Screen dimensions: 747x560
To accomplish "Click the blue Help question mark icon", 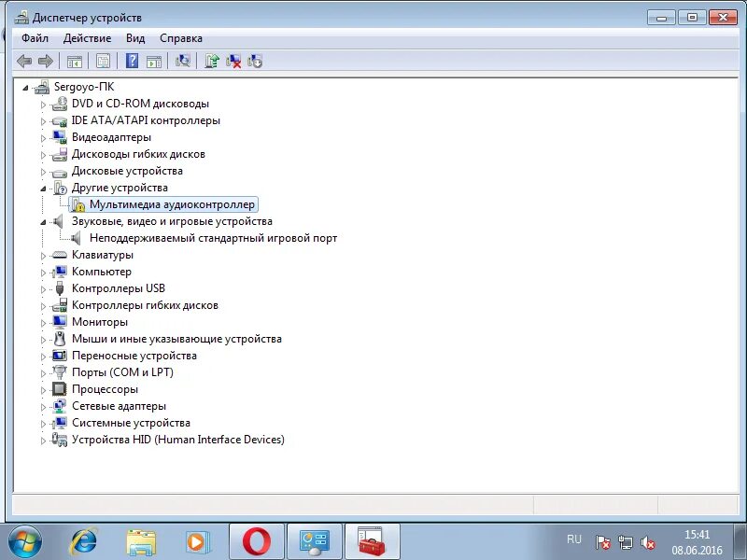I will click(x=132, y=61).
